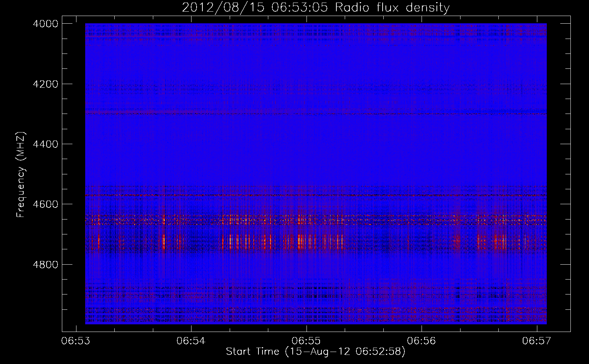This screenshot has height=364, width=589.
Task: Click the 'Start Time (15-Aug-12 06:52:58)' axis title
Action: tap(316, 352)
